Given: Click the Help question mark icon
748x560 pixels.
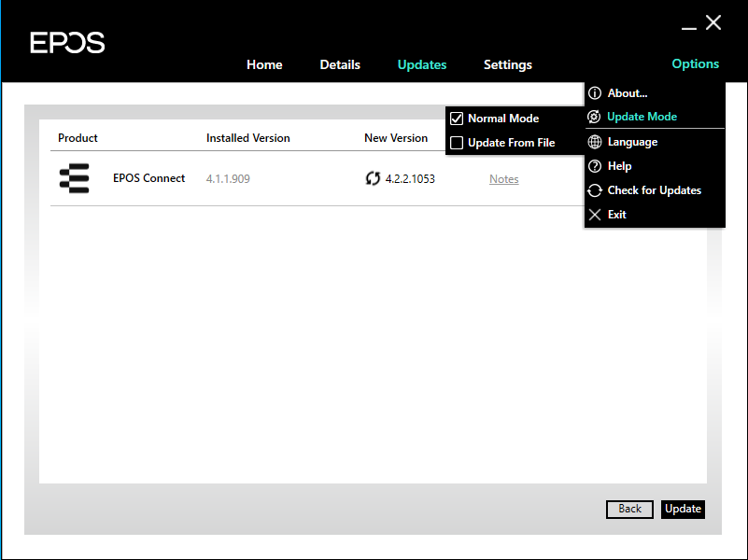Looking at the screenshot, I should (x=595, y=166).
